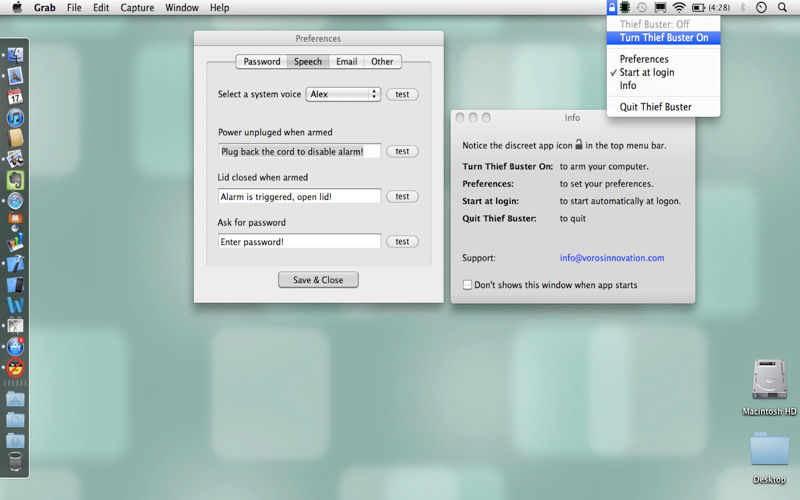The image size is (800, 500).
Task: Click the Ask for password text field
Action: click(x=299, y=241)
